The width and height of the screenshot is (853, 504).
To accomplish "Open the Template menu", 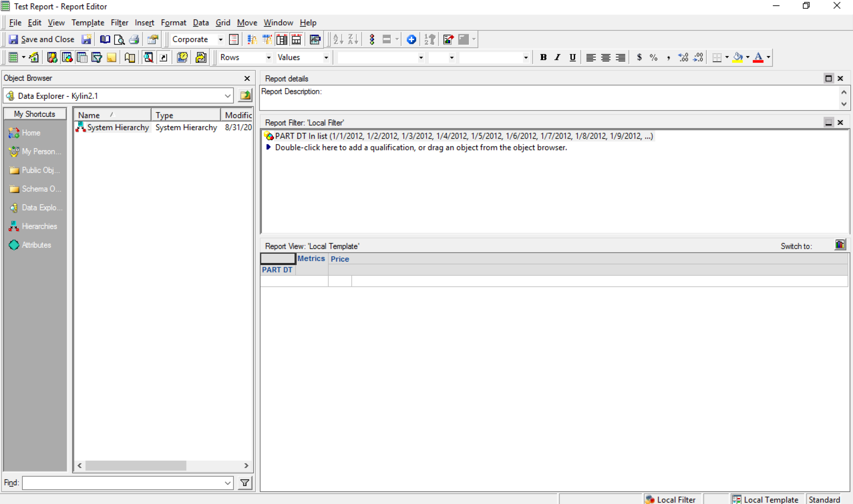I will point(88,22).
